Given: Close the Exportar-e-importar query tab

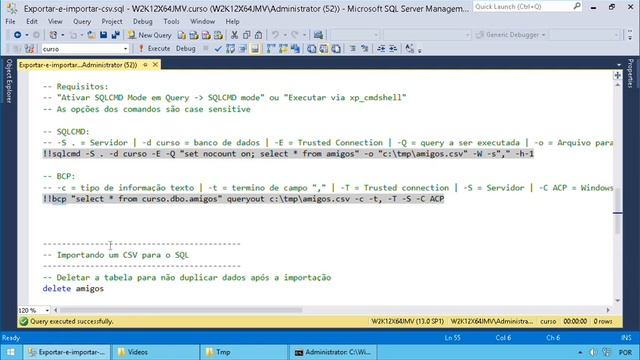Looking at the screenshot, I should click(155, 64).
